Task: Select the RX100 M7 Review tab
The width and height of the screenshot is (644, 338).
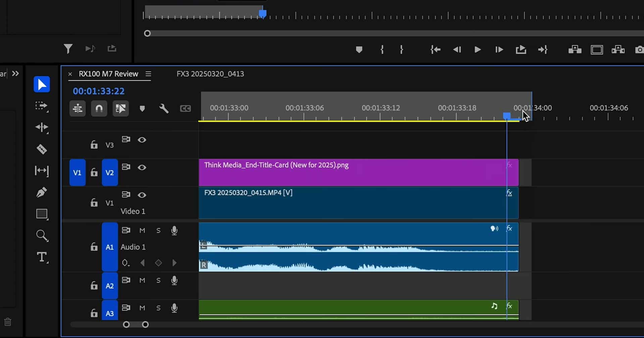Action: 109,74
